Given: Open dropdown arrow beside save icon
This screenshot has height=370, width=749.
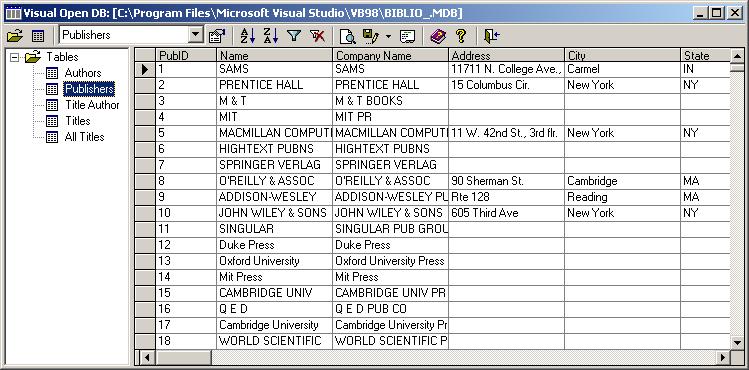Looking at the screenshot, I should 388,36.
